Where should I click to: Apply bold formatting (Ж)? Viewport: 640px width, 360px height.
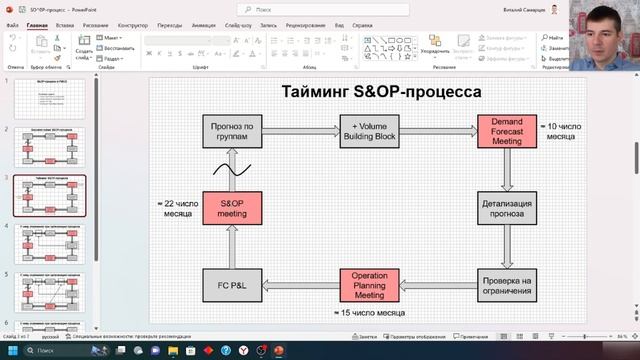[x=149, y=53]
